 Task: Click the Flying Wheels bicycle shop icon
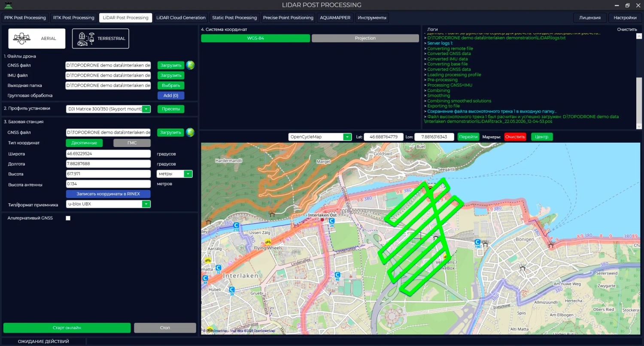(x=268, y=242)
